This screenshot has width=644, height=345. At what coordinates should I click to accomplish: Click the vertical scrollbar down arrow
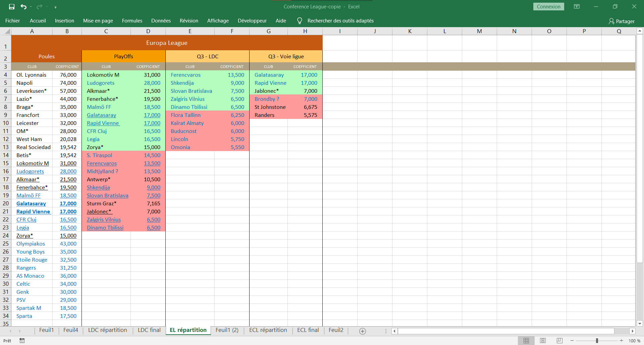tap(640, 324)
